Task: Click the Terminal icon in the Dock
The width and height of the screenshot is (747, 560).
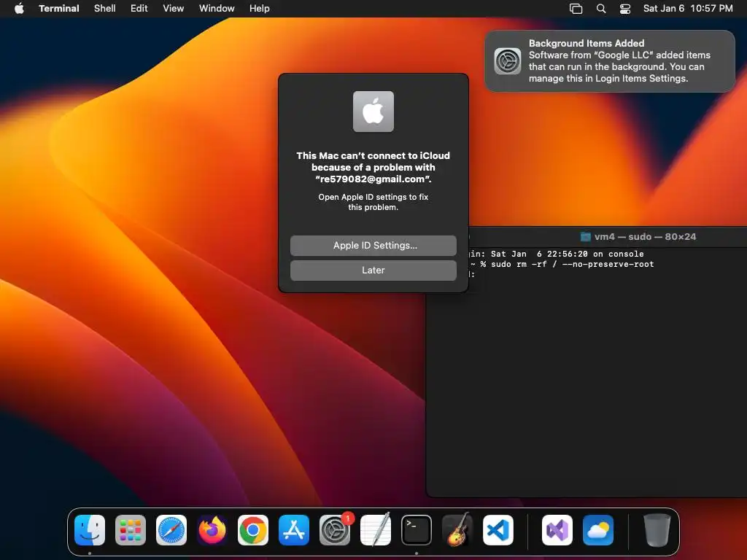Action: (417, 530)
